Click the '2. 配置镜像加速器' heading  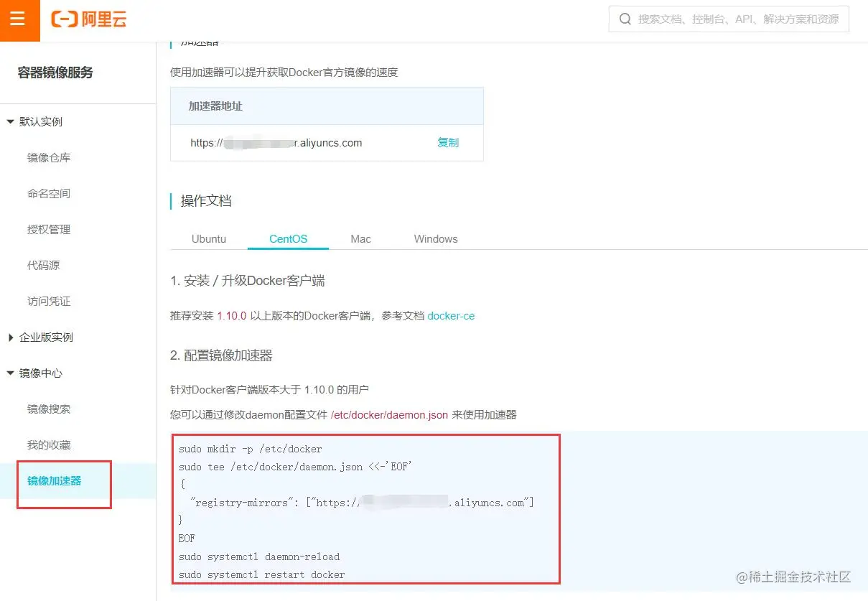coord(221,355)
